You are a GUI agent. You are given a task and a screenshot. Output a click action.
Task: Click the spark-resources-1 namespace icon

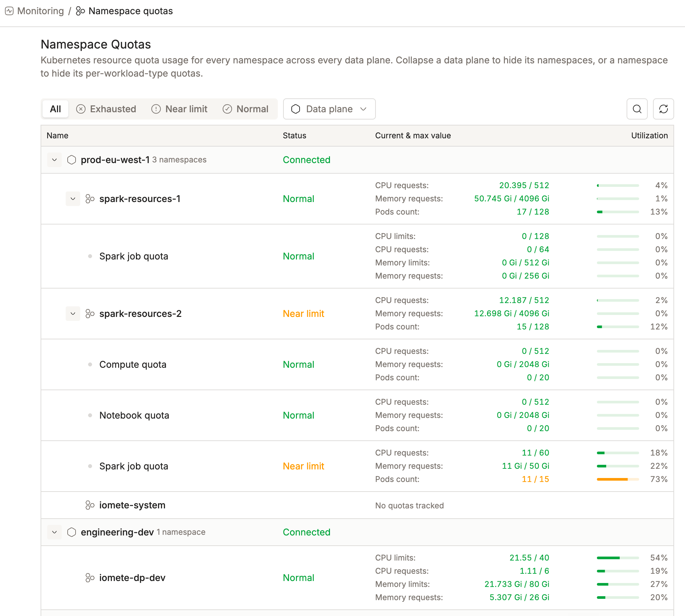pyautogui.click(x=90, y=199)
